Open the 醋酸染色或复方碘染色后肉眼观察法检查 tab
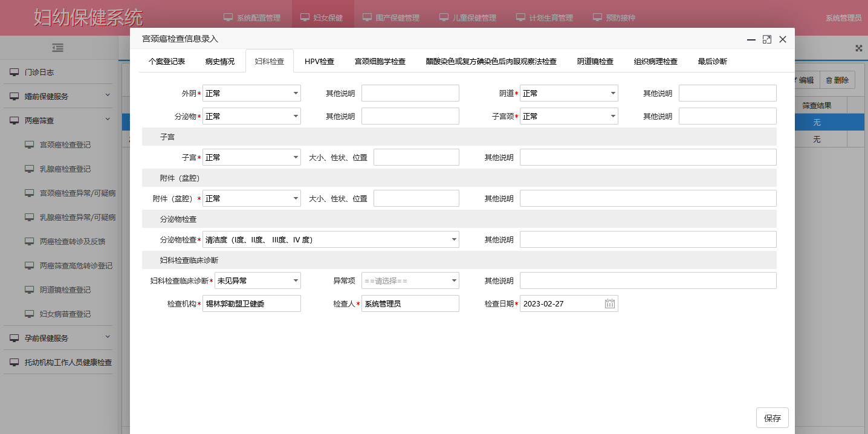 pos(491,61)
